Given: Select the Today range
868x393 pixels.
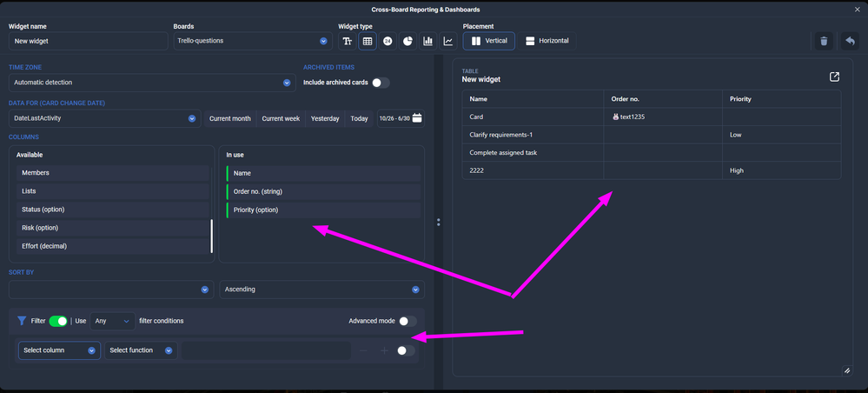Looking at the screenshot, I should (359, 118).
